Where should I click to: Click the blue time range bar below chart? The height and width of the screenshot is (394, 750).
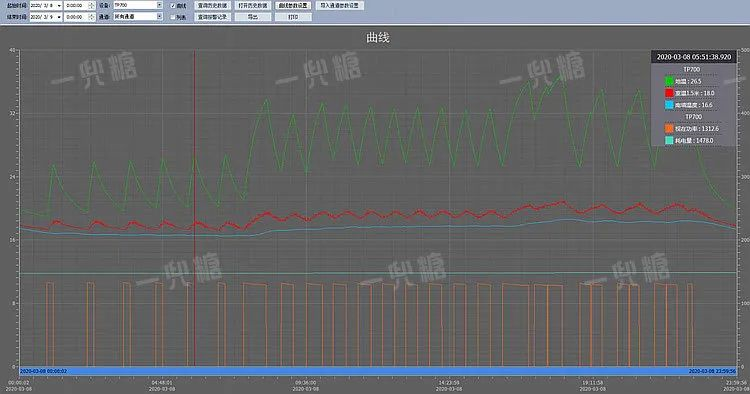point(378,371)
